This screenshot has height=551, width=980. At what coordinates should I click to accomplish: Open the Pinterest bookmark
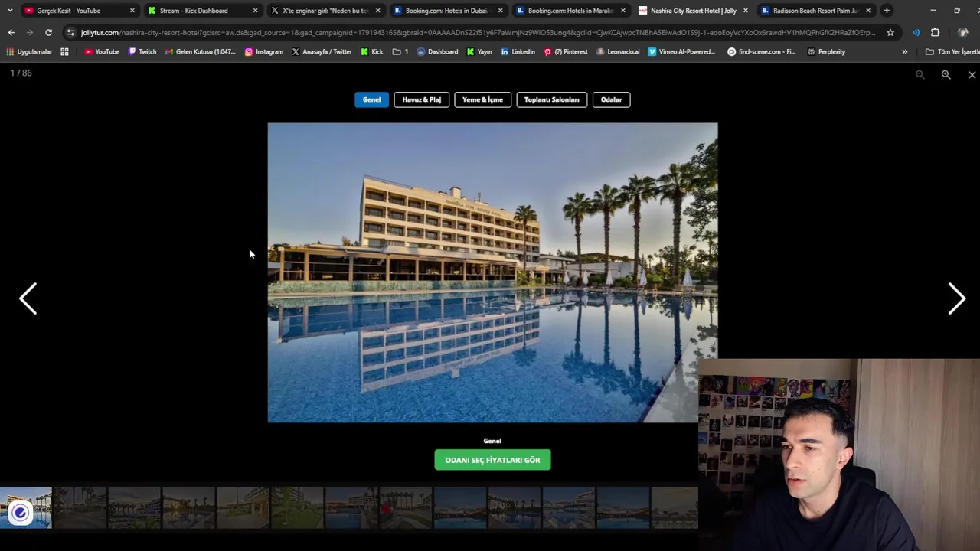click(566, 51)
